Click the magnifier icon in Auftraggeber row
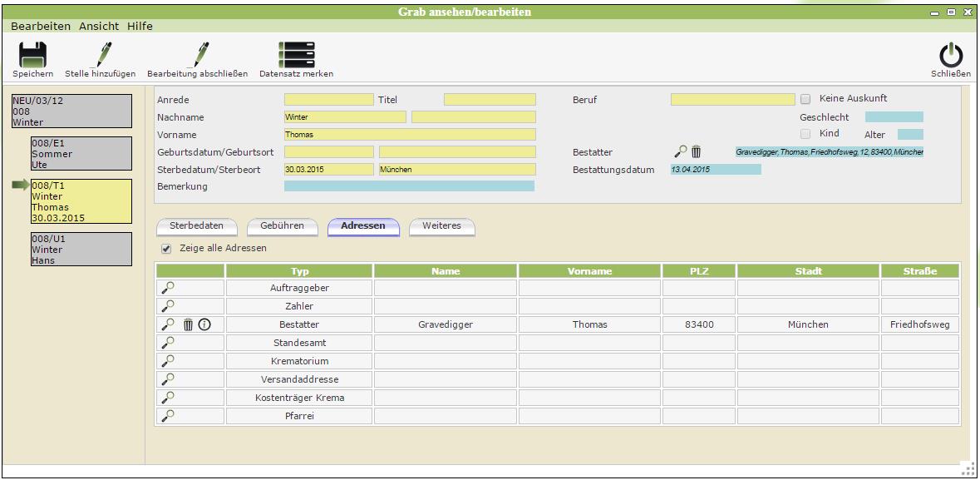 168,288
